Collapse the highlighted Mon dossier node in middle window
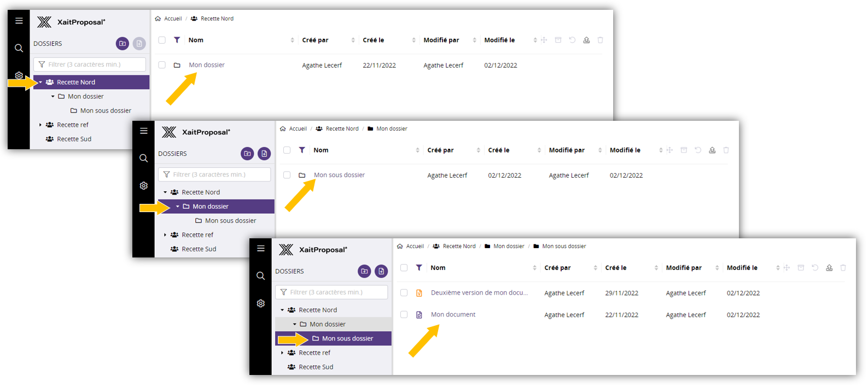Screen dimensions: 868x387 [x=178, y=207]
